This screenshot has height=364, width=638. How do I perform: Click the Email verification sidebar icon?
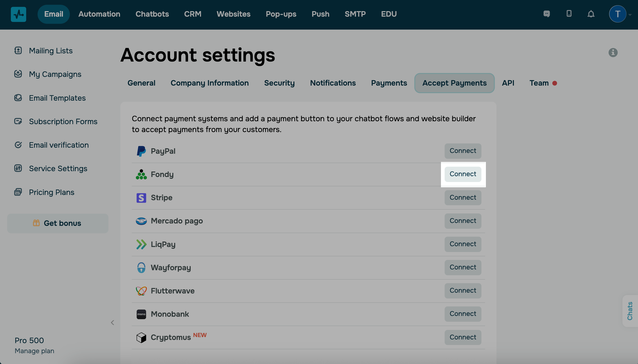tap(18, 145)
